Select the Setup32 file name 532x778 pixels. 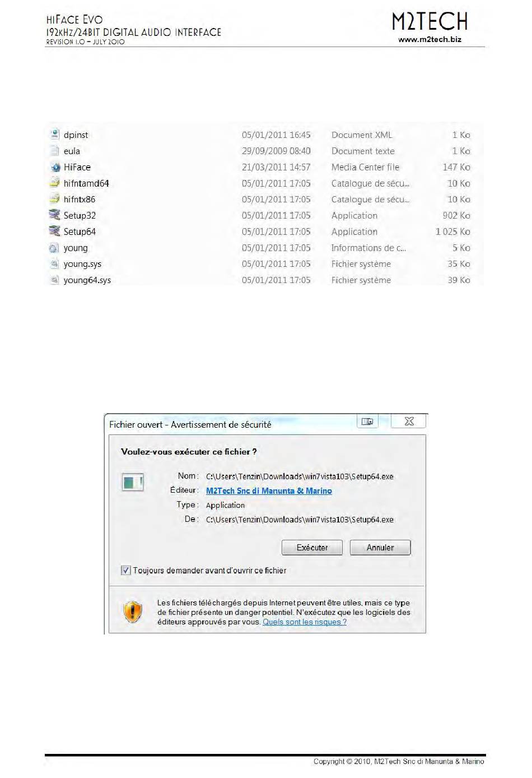[x=80, y=216]
